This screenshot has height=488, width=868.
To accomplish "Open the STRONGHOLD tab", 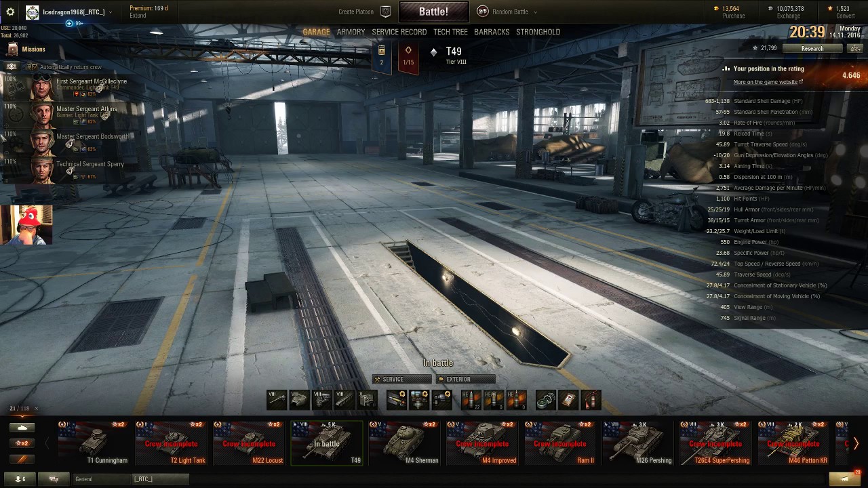I will click(x=538, y=32).
